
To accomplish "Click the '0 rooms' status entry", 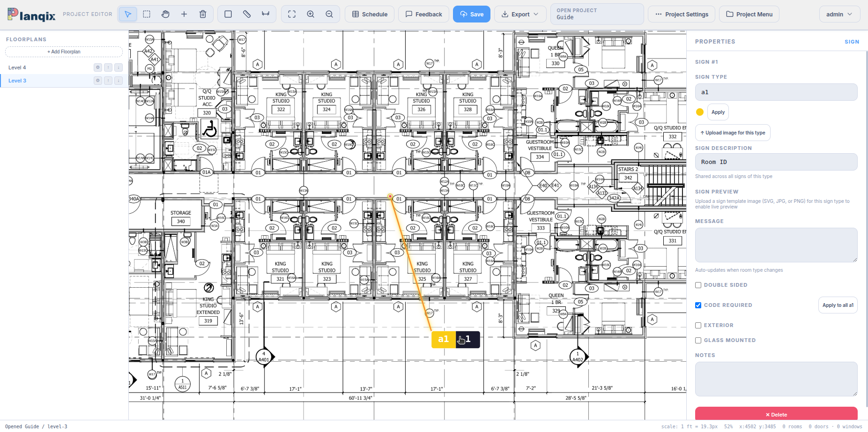I will [x=792, y=426].
